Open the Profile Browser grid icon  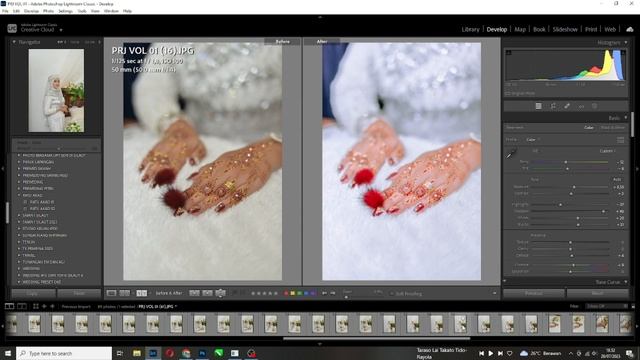620,140
